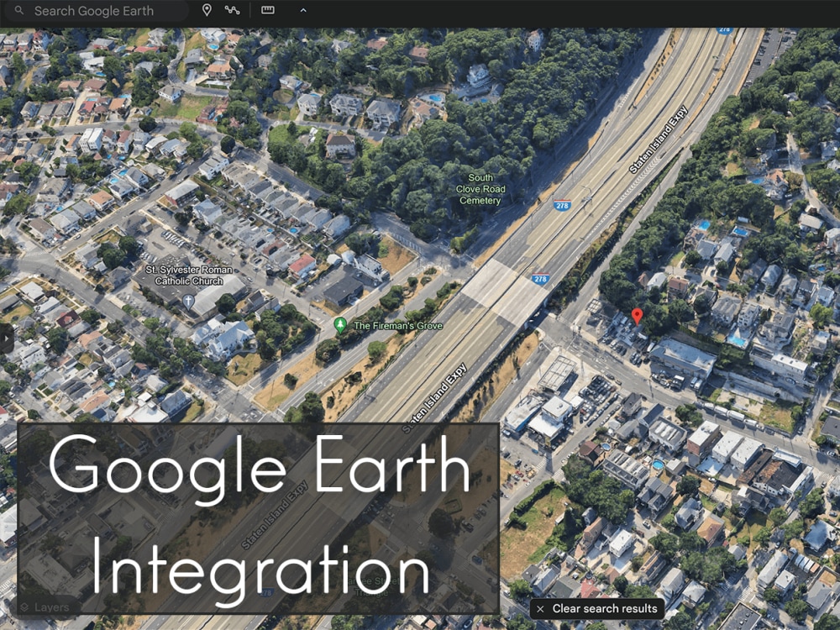Select the Draw path tool

coord(232,10)
